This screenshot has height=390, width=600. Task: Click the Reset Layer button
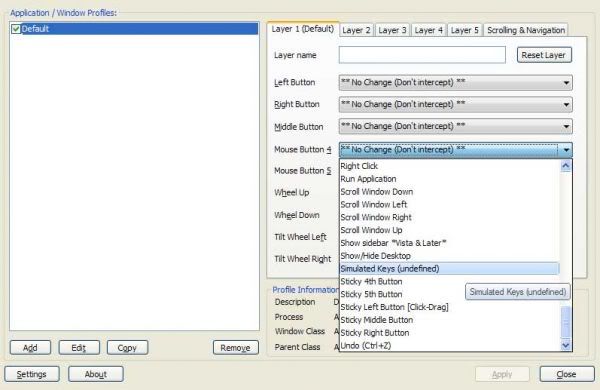coord(544,55)
